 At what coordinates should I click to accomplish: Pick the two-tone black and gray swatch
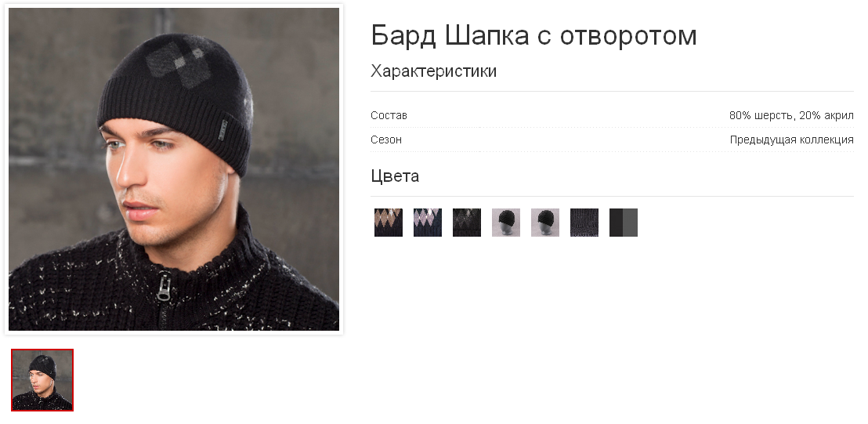[624, 223]
